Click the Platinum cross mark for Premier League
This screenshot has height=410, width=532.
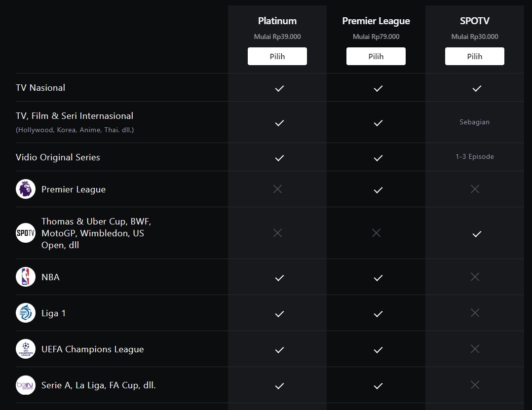pyautogui.click(x=277, y=189)
